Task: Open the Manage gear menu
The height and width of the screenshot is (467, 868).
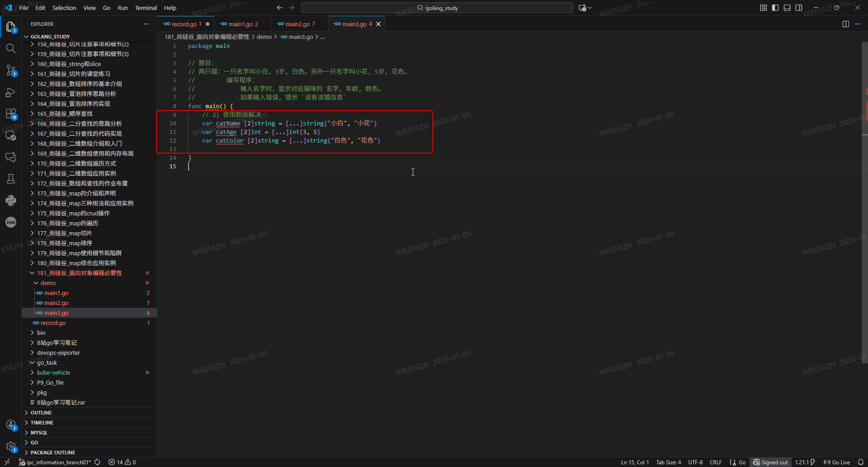Action: coord(11,447)
